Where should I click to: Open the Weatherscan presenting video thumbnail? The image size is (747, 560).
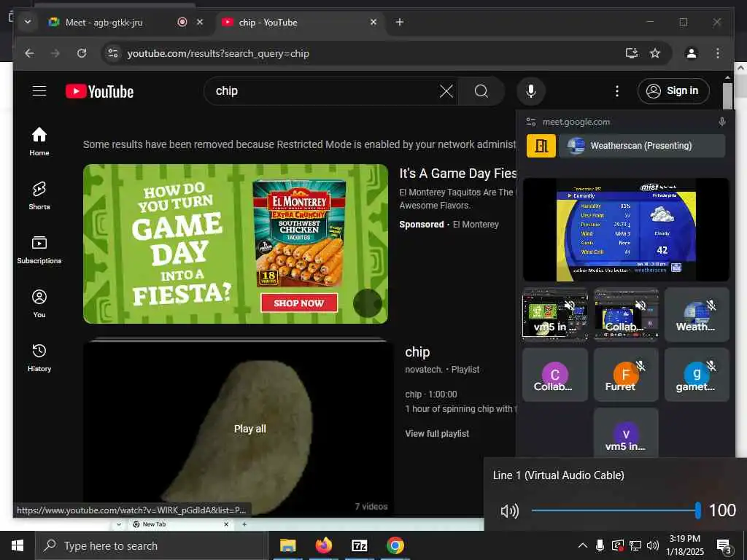tap(626, 230)
